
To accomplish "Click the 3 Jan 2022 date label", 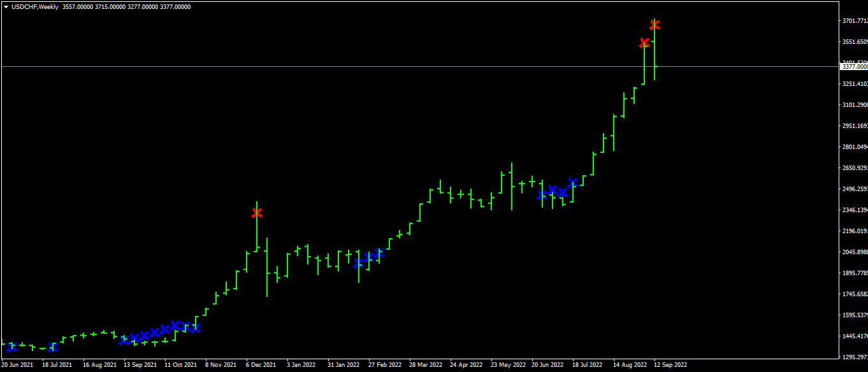I will click(x=301, y=365).
